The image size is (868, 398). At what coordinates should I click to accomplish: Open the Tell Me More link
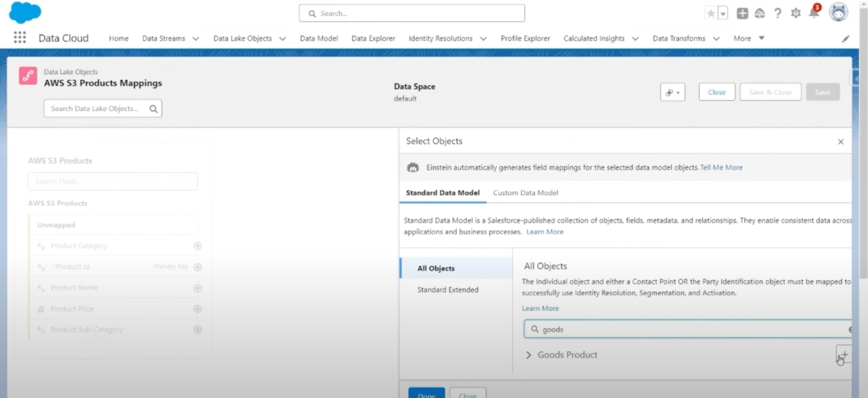[722, 167]
